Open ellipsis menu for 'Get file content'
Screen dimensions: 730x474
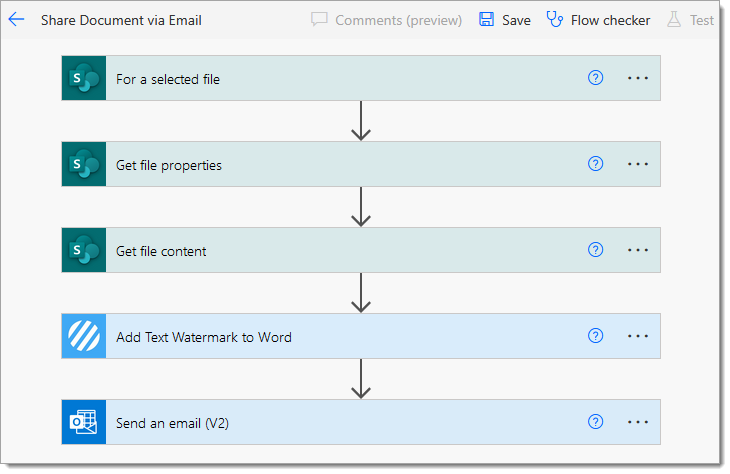638,250
